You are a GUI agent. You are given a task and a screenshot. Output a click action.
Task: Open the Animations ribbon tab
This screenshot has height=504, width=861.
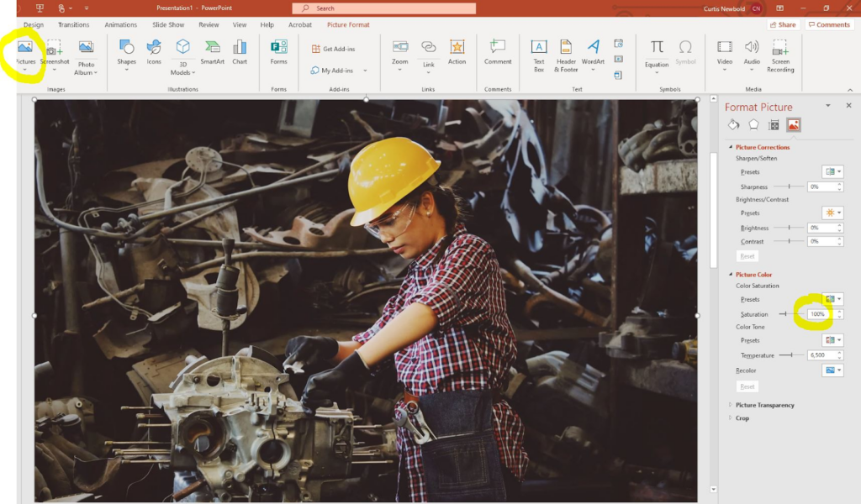[x=120, y=24]
